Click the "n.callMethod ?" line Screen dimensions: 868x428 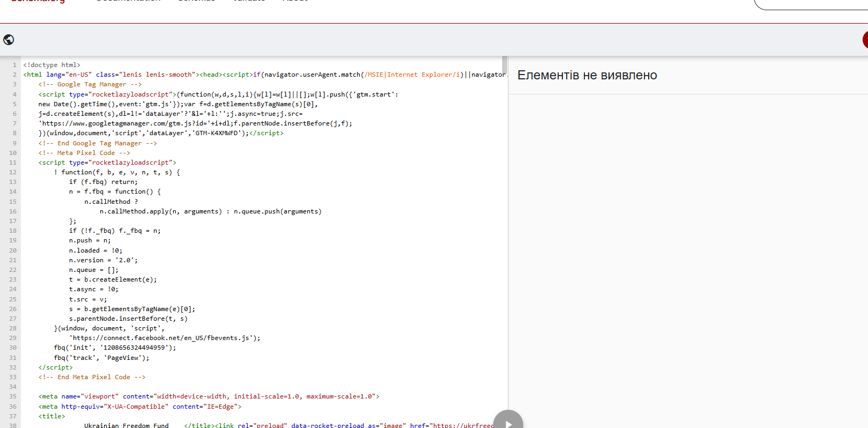coord(111,202)
